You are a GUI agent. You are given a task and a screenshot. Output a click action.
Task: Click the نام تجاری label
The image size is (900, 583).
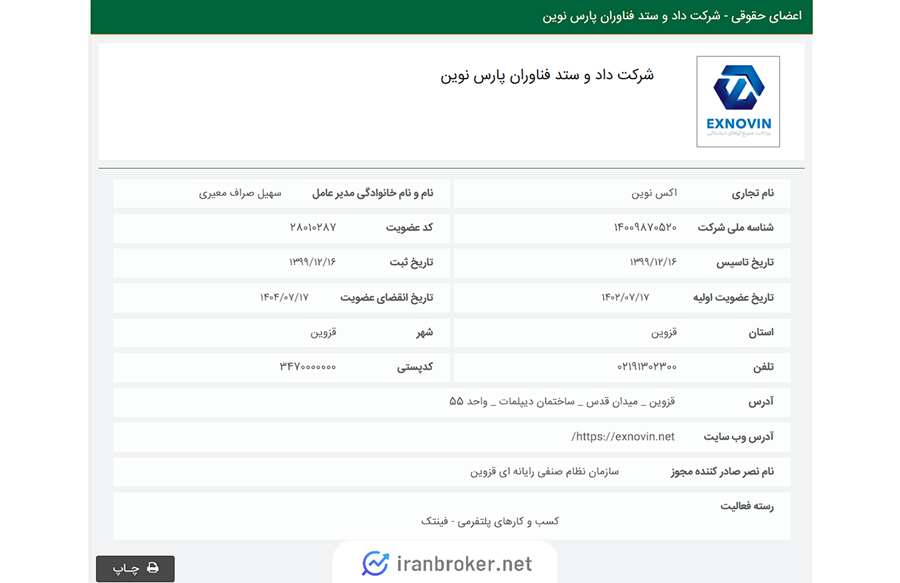point(752,193)
